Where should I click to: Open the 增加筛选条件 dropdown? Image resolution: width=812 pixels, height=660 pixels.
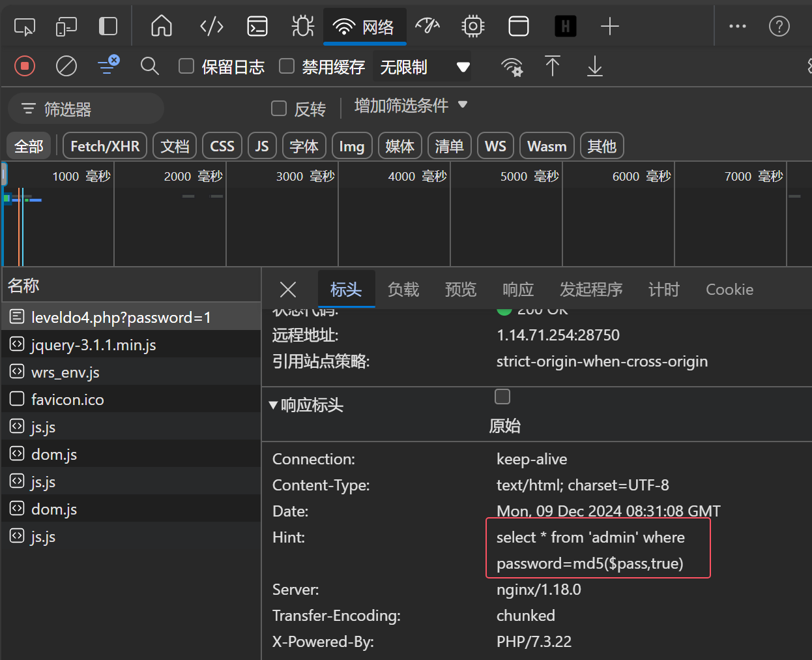click(x=411, y=106)
